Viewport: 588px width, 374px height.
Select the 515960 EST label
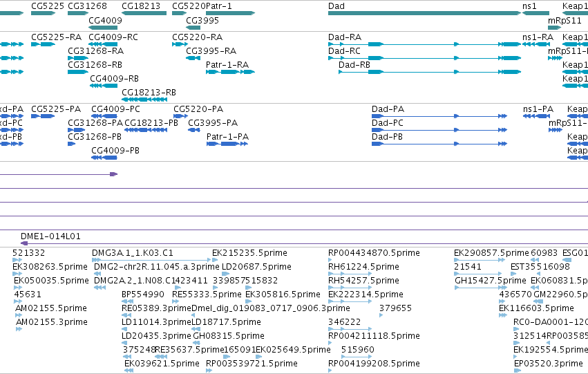pyautogui.click(x=358, y=350)
